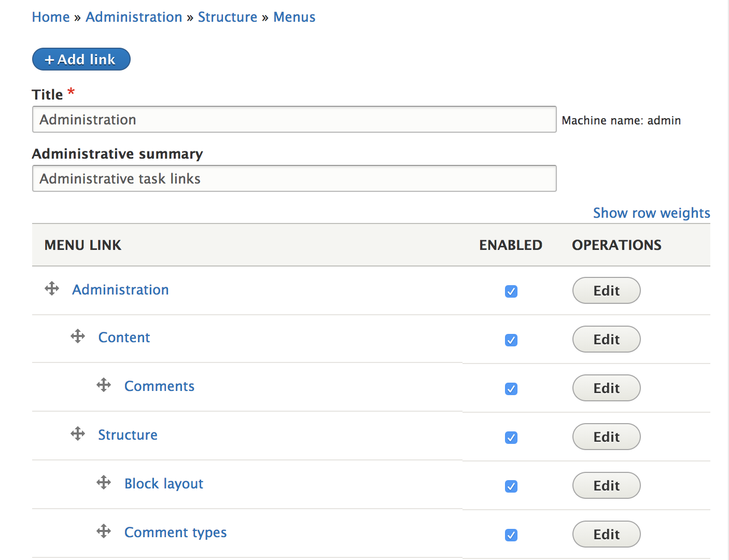Click the move handle beside Comments

pos(104,385)
